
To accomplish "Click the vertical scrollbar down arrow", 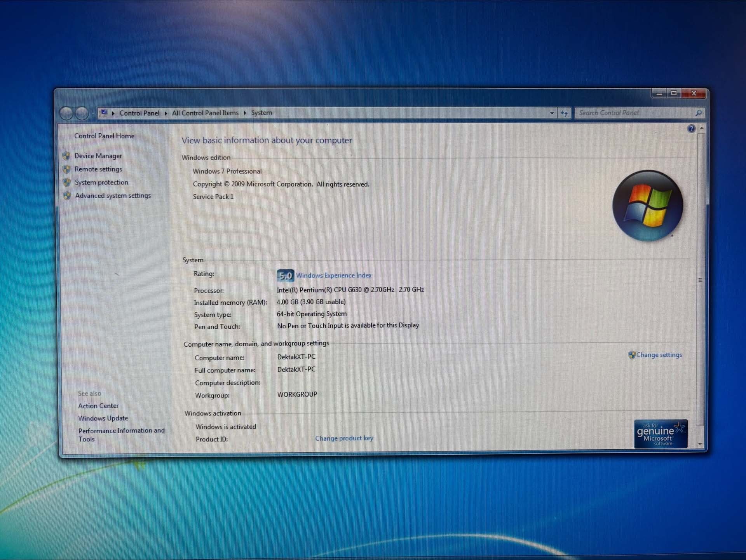I will (700, 444).
